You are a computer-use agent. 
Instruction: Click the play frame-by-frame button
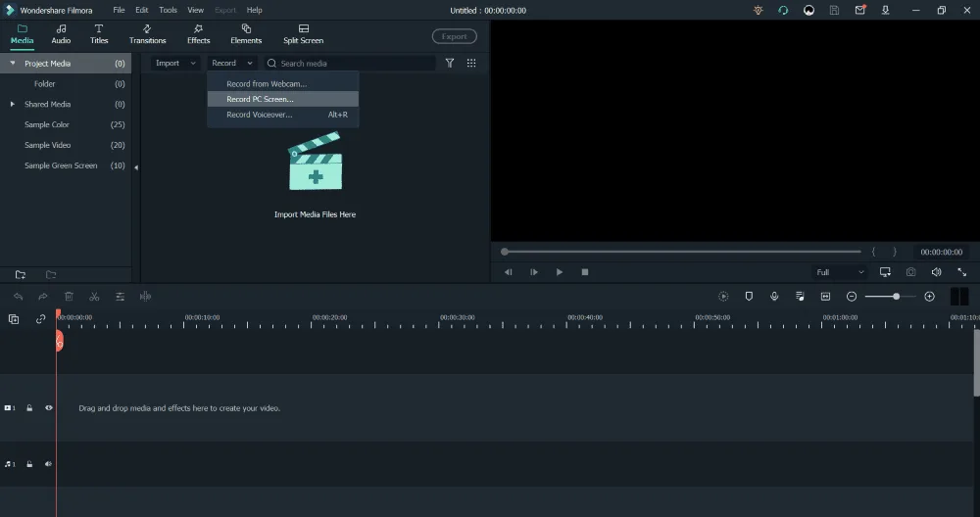click(x=534, y=272)
